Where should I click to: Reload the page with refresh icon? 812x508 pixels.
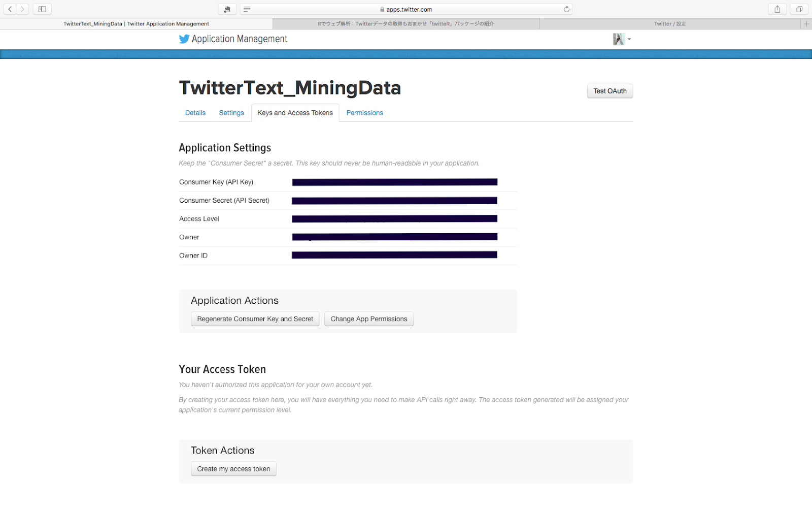tap(566, 9)
